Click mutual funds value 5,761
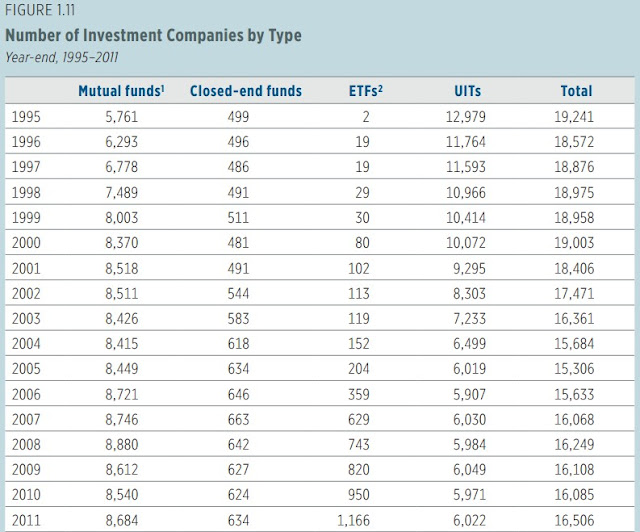The image size is (640, 532). click(122, 117)
